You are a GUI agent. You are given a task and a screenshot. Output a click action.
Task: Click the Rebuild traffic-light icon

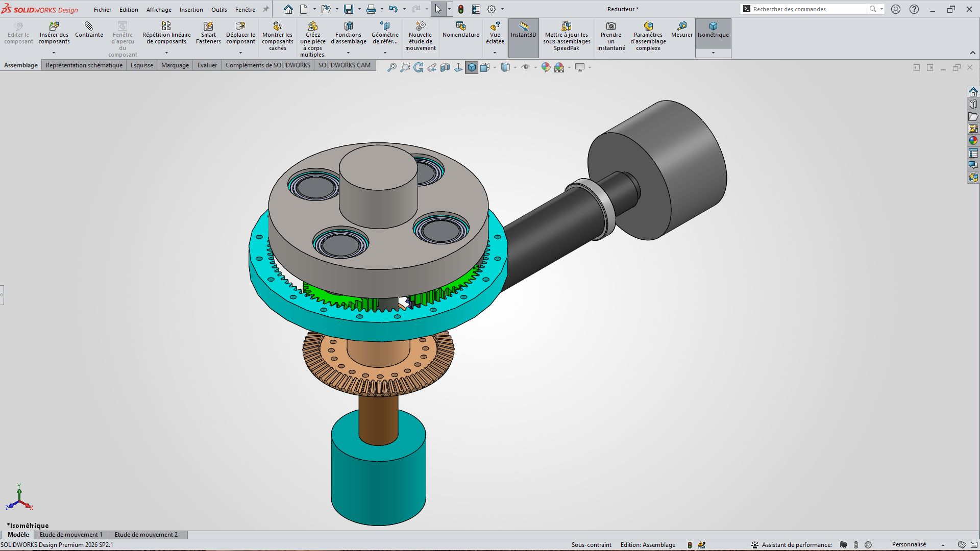click(461, 9)
